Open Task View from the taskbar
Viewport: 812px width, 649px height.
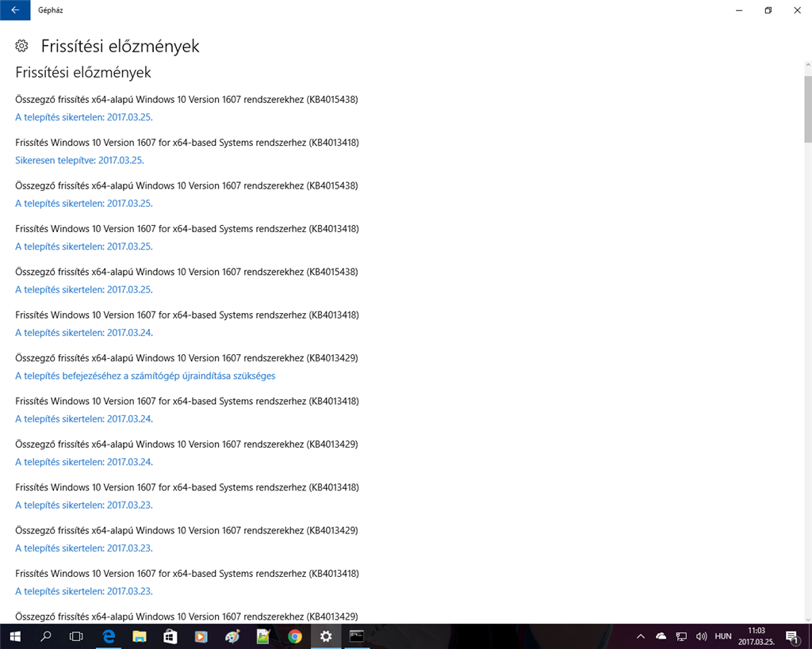pyautogui.click(x=76, y=636)
